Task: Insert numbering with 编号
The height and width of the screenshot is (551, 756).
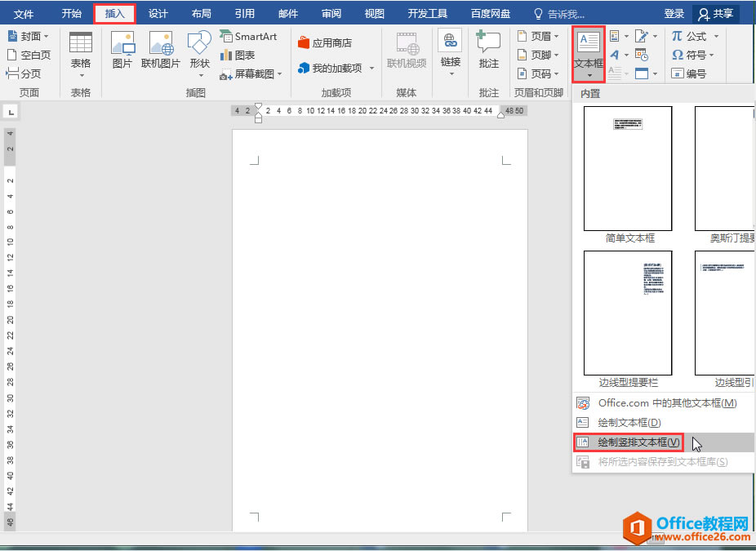Action: point(689,73)
